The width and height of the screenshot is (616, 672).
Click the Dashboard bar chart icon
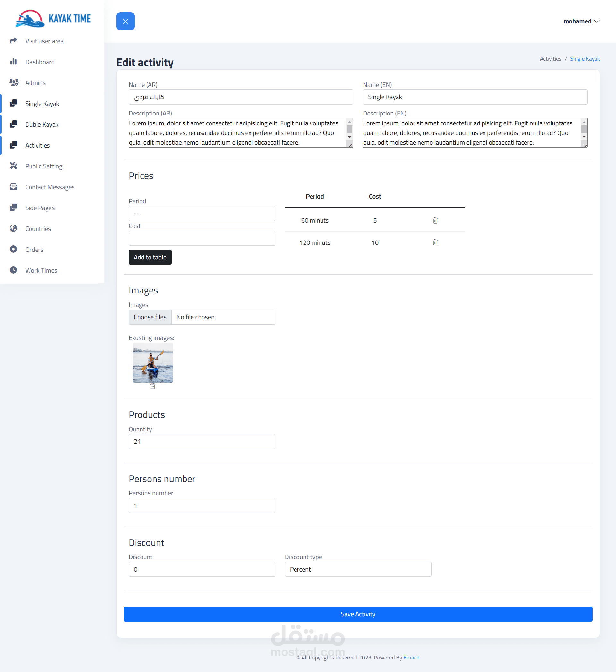(13, 62)
